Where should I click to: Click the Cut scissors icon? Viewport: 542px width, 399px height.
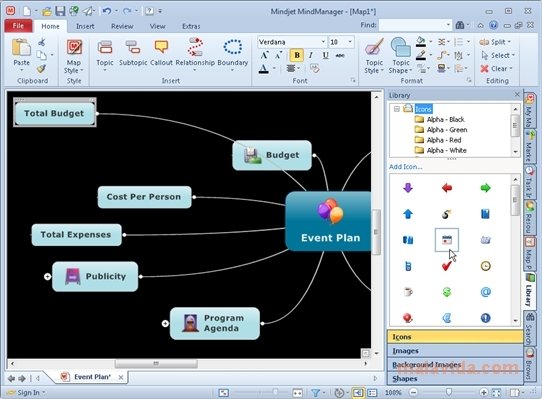pos(42,42)
